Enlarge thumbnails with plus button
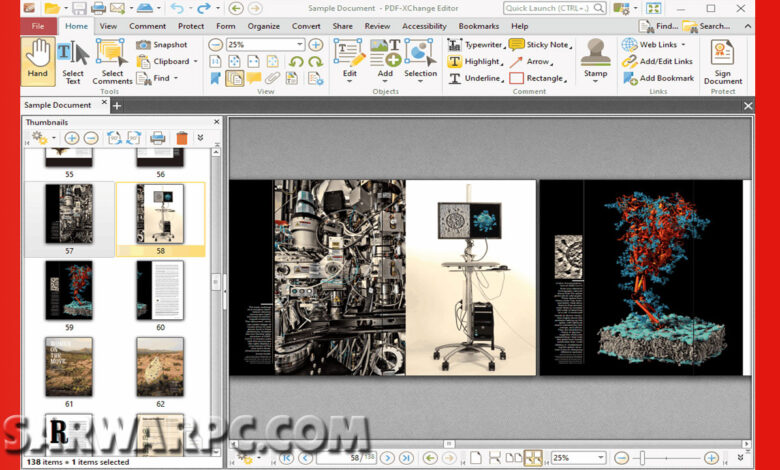The height and width of the screenshot is (470, 780). (x=72, y=138)
